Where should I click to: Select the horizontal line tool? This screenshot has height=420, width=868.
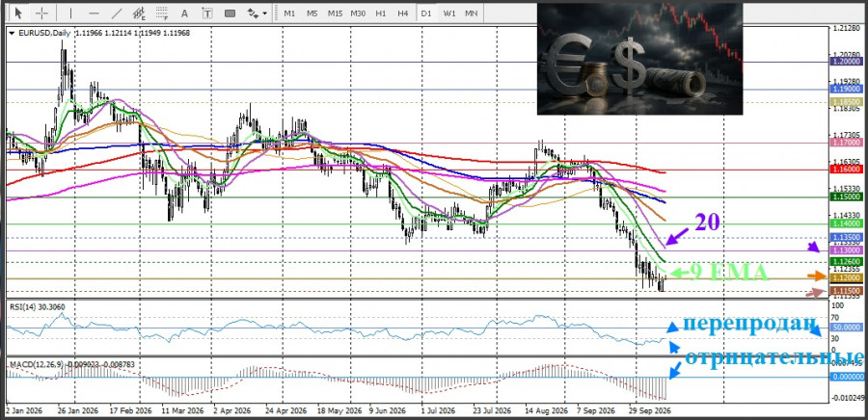click(94, 13)
